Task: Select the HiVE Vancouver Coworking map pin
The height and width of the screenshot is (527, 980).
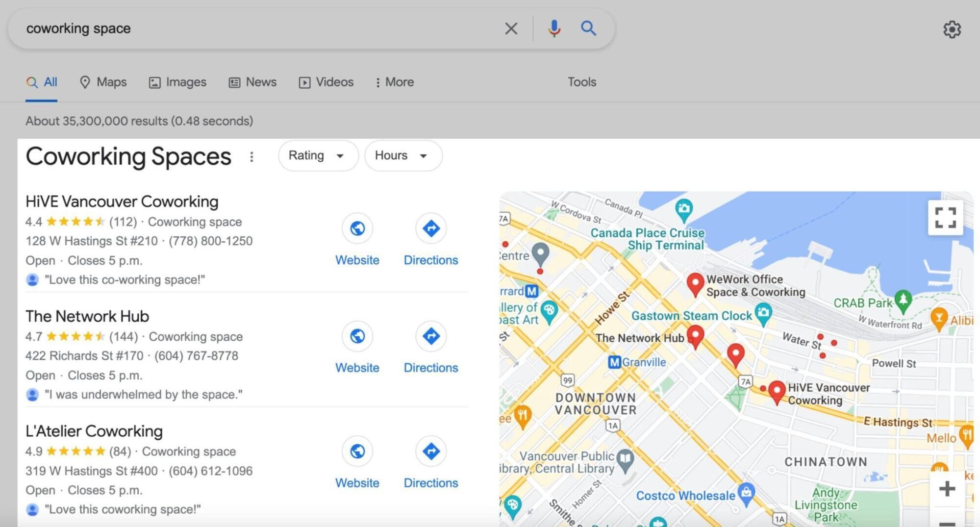Action: click(x=777, y=392)
